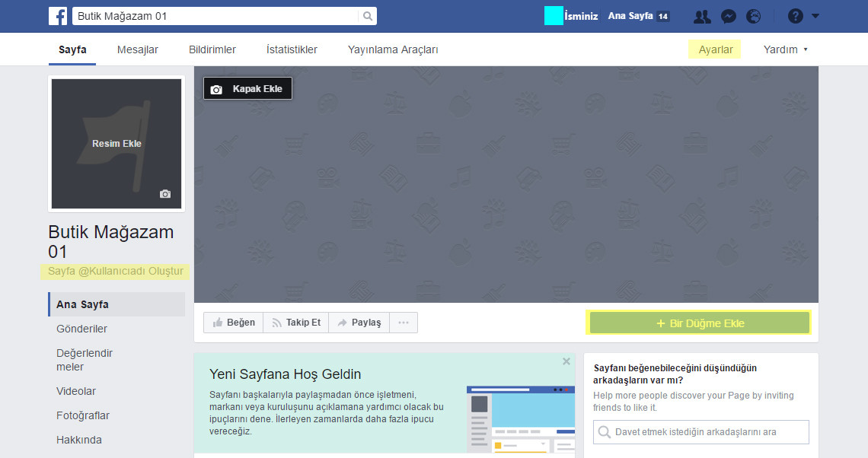Click the Facebook logo icon
This screenshot has width=868, height=458.
58,16
